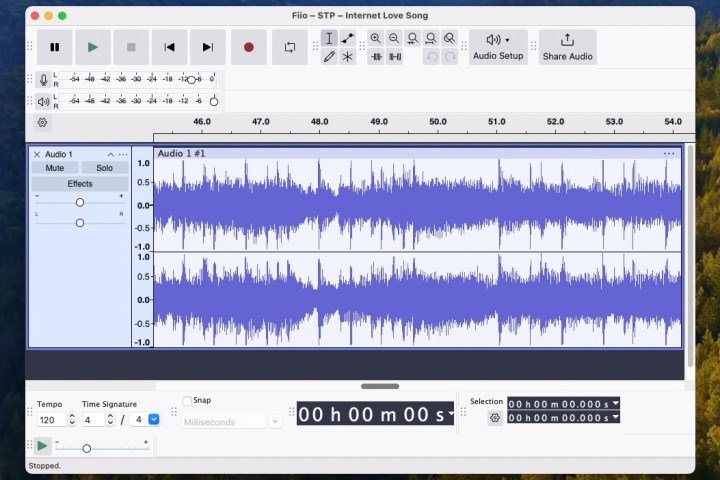Click the Audio 1 pan slider knob
This screenshot has height=480, width=720.
tap(80, 222)
